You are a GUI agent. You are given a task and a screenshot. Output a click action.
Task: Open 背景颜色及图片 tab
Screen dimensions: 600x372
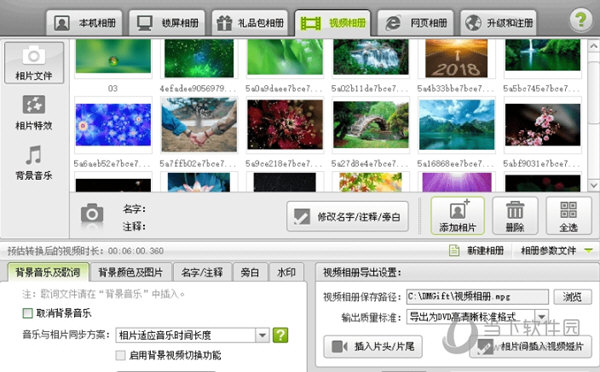pos(131,272)
